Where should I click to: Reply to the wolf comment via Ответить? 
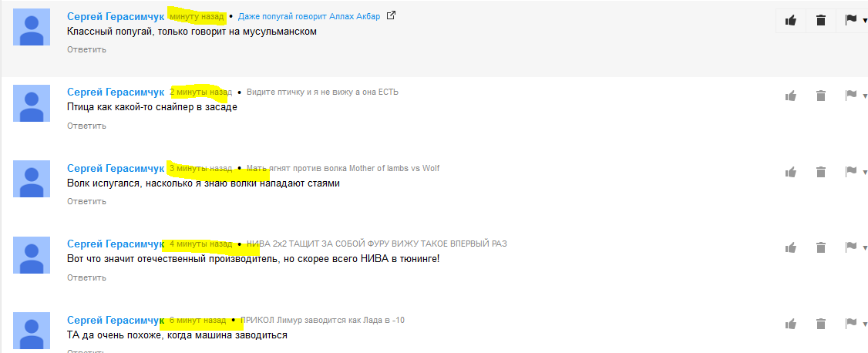click(87, 201)
